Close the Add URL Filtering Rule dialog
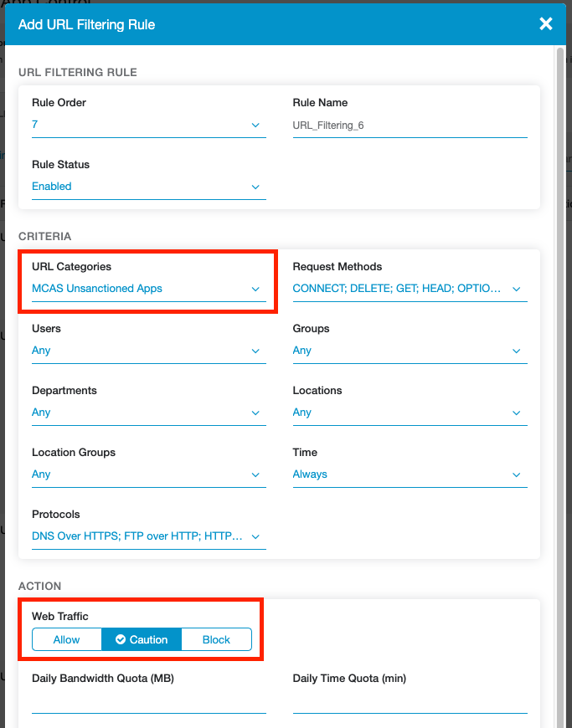Screen dimensions: 572x728 coord(546,24)
